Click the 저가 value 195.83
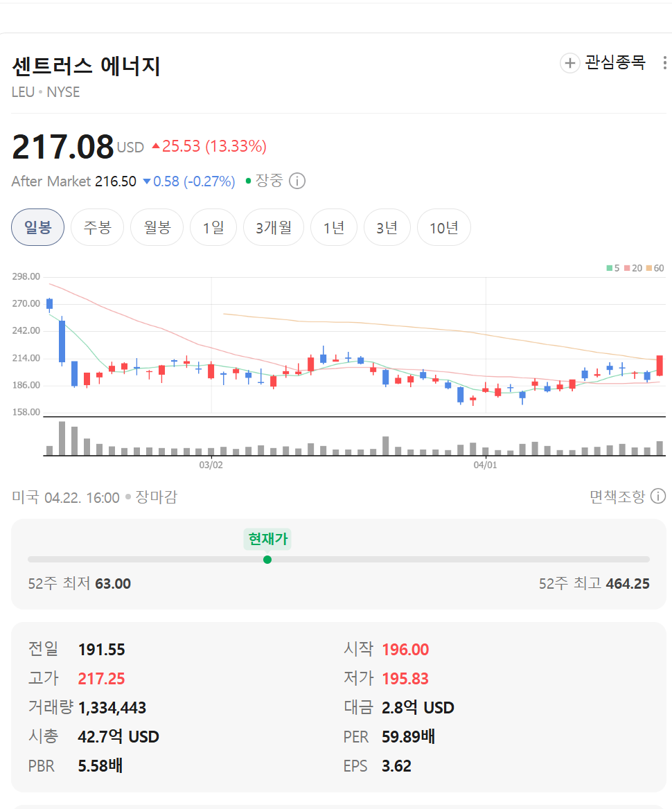This screenshot has width=672, height=809. point(405,679)
